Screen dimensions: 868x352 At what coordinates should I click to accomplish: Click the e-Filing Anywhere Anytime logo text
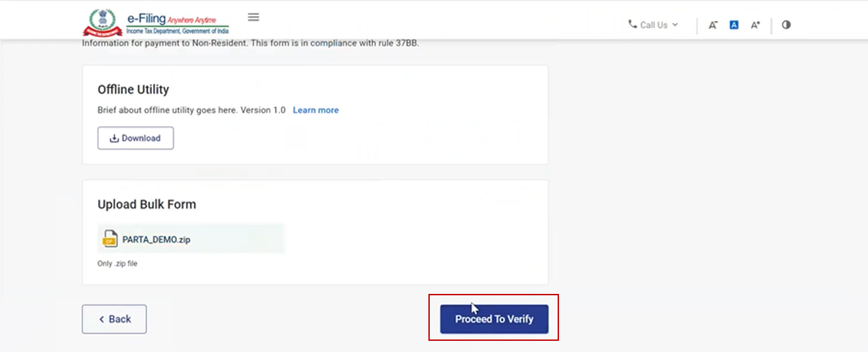pos(178,23)
